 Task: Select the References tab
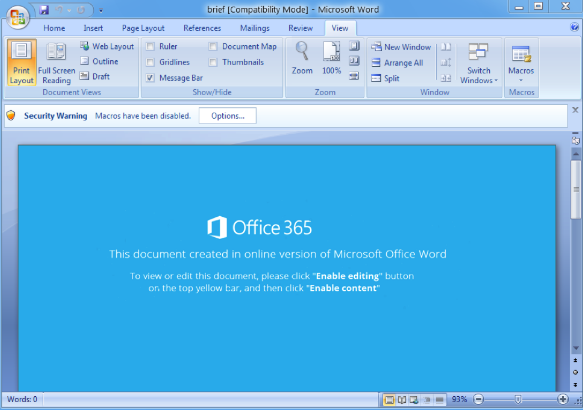pyautogui.click(x=202, y=28)
